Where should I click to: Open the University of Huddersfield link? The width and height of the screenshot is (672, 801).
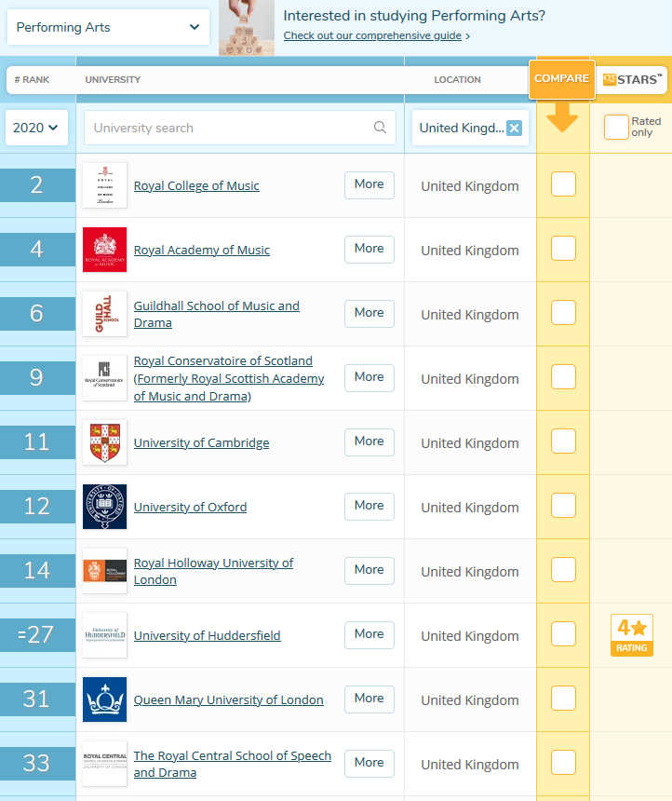point(207,635)
